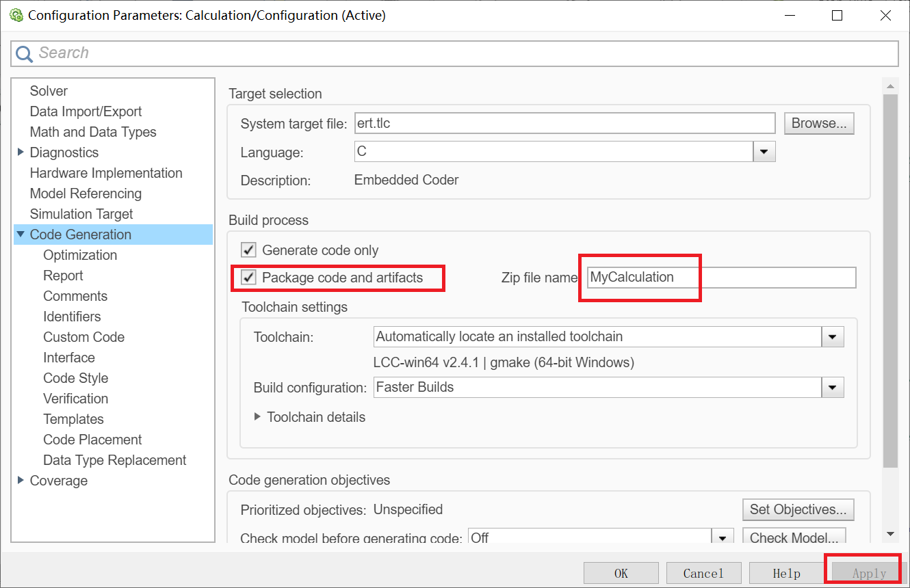Click the Apply button
910x588 pixels.
[869, 573]
